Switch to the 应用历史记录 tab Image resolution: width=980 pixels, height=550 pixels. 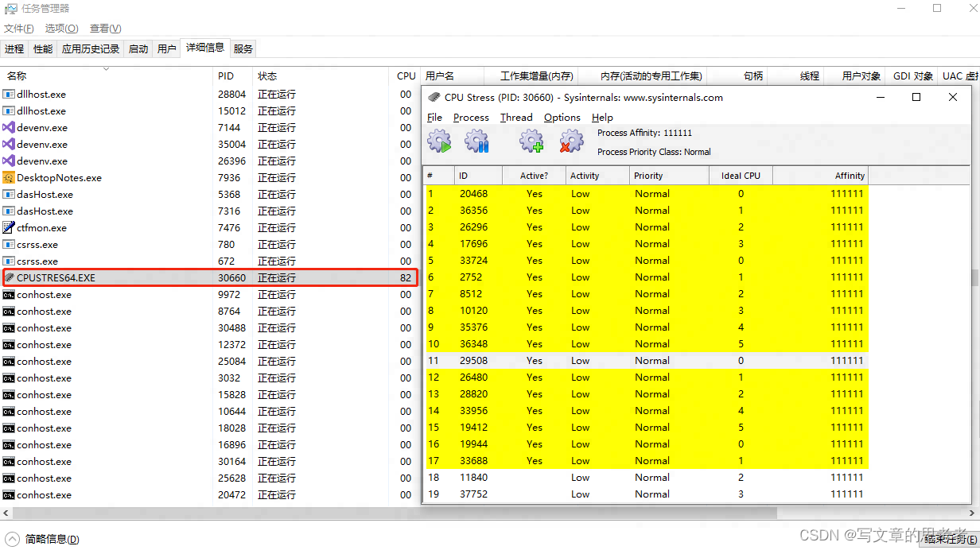[x=91, y=48]
